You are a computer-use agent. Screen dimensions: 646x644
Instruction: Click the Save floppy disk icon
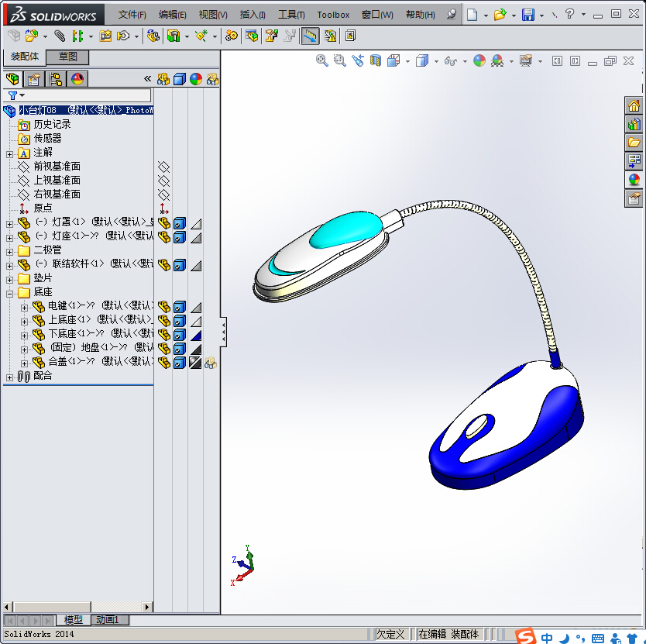point(527,15)
